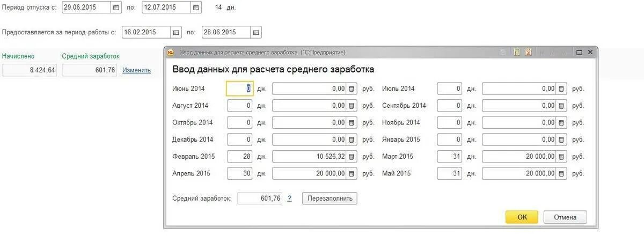Focus the Август 2014 days field
The width and height of the screenshot is (644, 250).
click(239, 106)
